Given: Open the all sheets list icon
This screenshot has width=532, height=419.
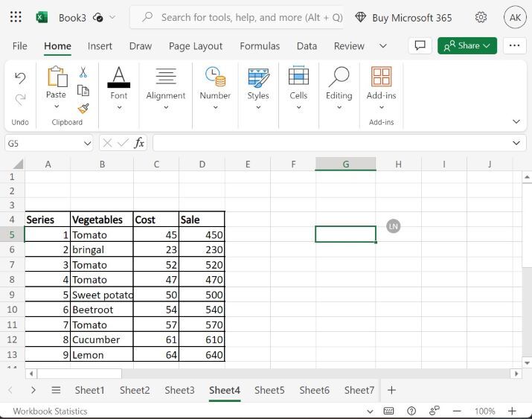Looking at the screenshot, I should 56,390.
